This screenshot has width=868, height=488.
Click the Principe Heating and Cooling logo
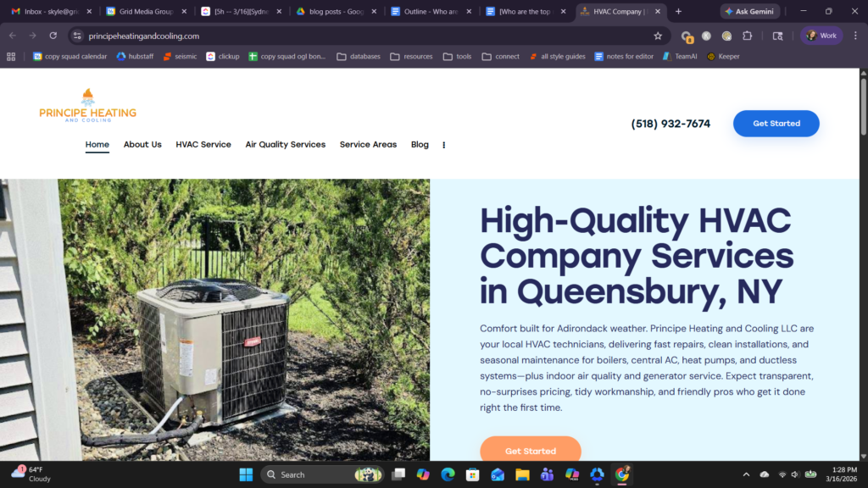(87, 106)
